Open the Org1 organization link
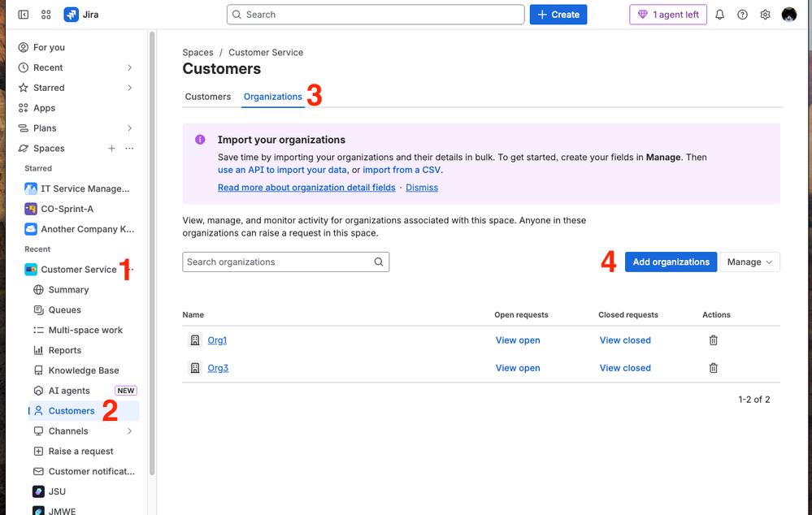The height and width of the screenshot is (515, 812). [x=217, y=340]
